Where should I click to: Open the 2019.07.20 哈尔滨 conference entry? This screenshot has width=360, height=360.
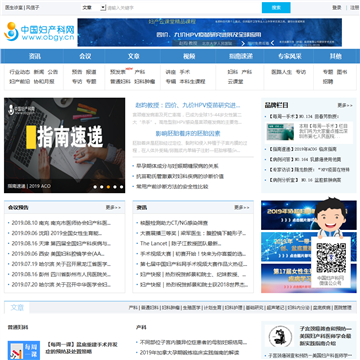coord(61,285)
